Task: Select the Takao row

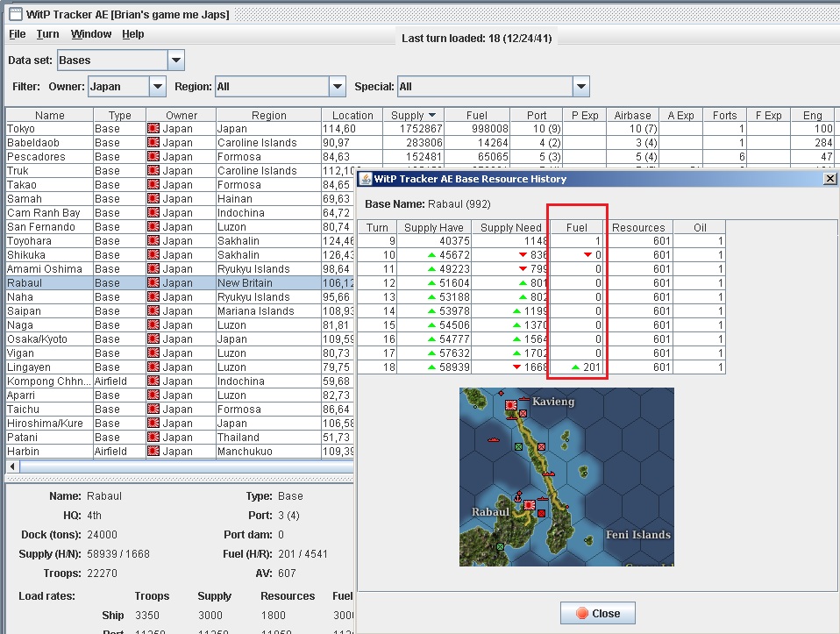Action: pos(180,184)
